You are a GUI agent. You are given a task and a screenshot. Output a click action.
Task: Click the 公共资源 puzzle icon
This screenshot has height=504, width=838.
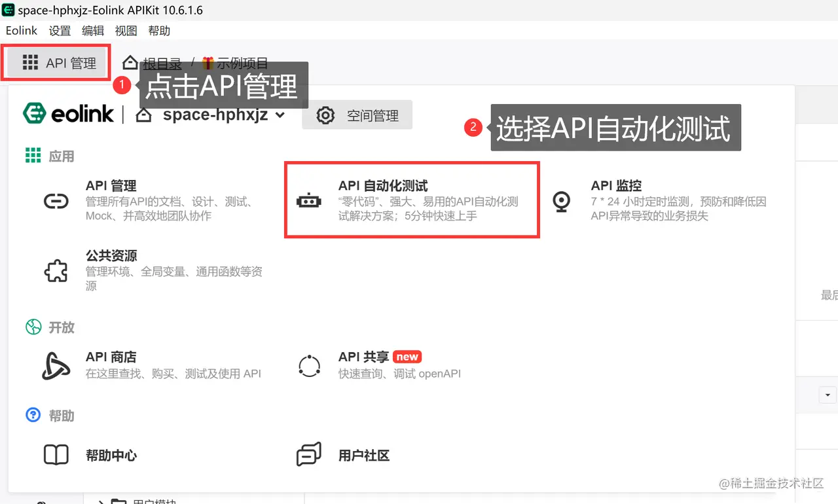coord(56,271)
